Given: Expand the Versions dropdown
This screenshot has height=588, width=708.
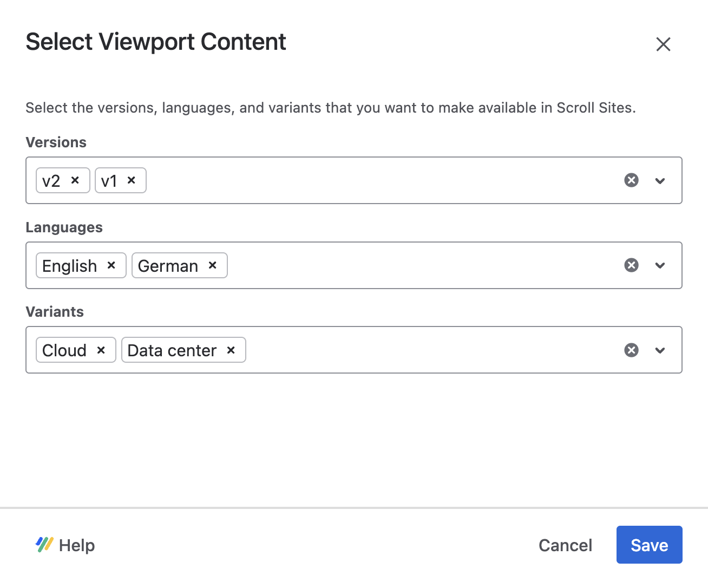Looking at the screenshot, I should click(660, 180).
